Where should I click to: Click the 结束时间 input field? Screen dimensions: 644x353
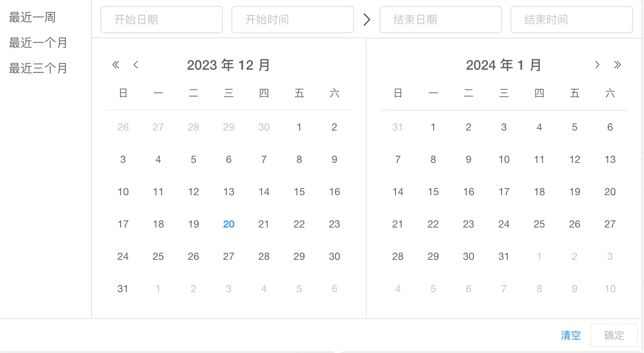(571, 19)
